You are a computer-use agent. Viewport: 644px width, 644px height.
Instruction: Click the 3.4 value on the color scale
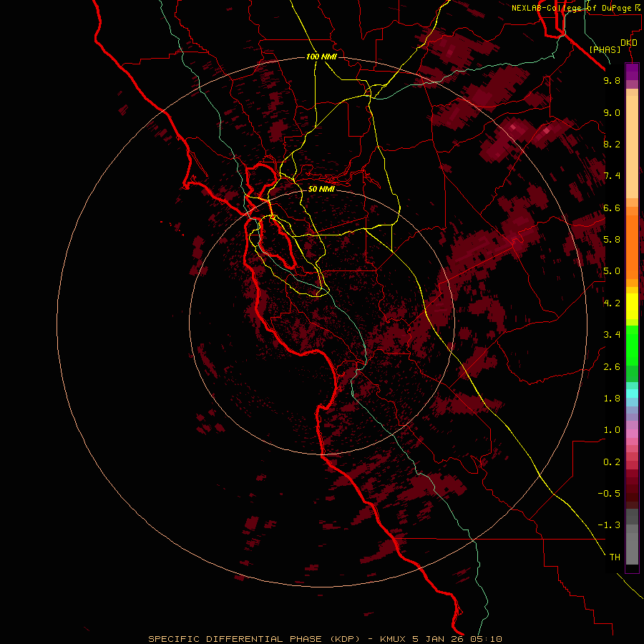pos(612,335)
